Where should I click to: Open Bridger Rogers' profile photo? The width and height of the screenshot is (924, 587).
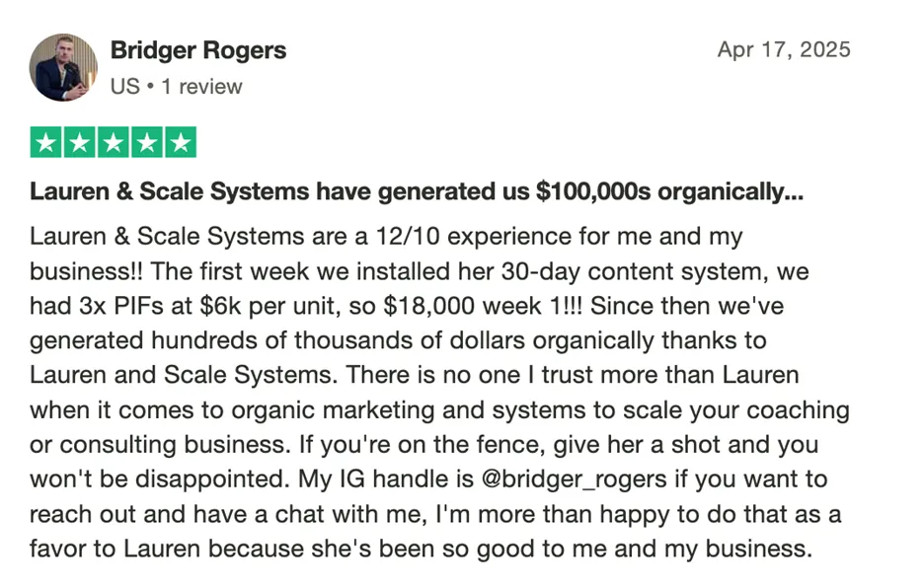[63, 67]
